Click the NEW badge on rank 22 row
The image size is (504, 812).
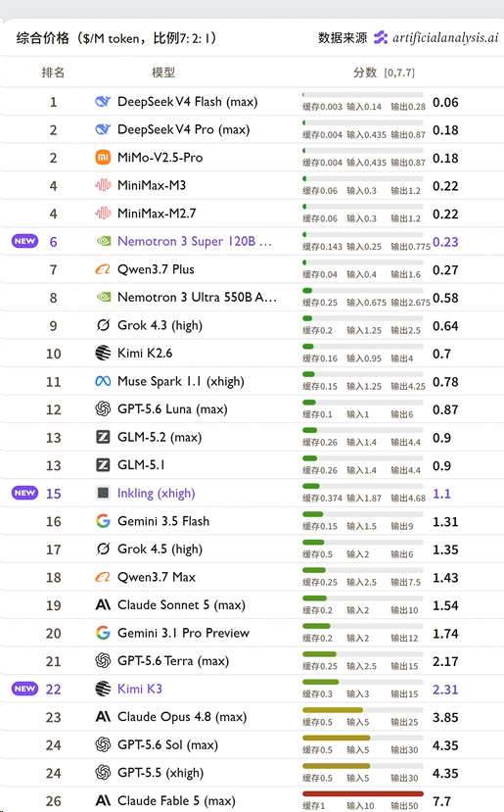(x=24, y=689)
